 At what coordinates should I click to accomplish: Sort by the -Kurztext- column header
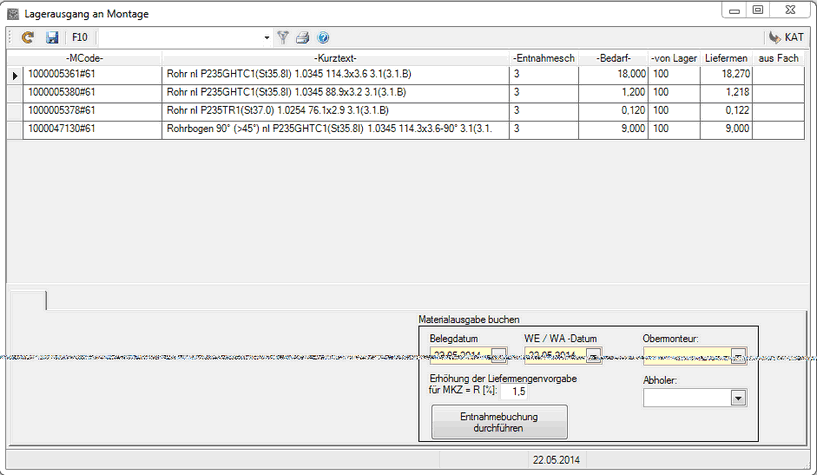coord(335,58)
